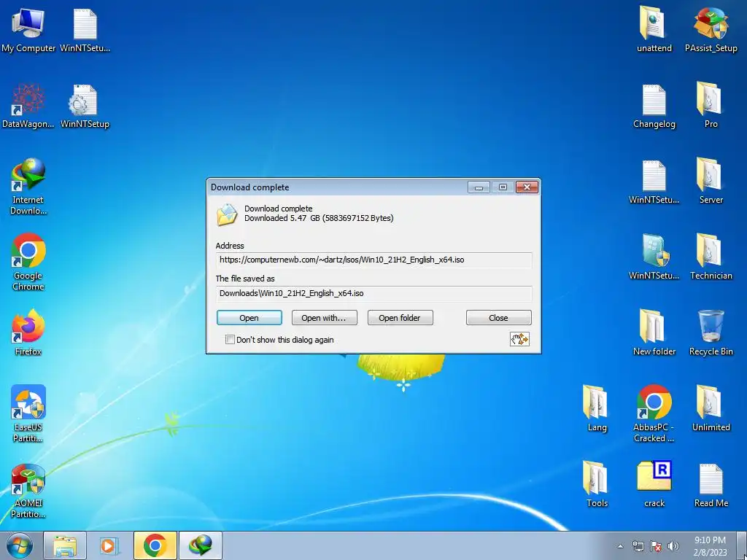Select the Changelog text file icon
The width and height of the screenshot is (747, 560).
pos(654,106)
